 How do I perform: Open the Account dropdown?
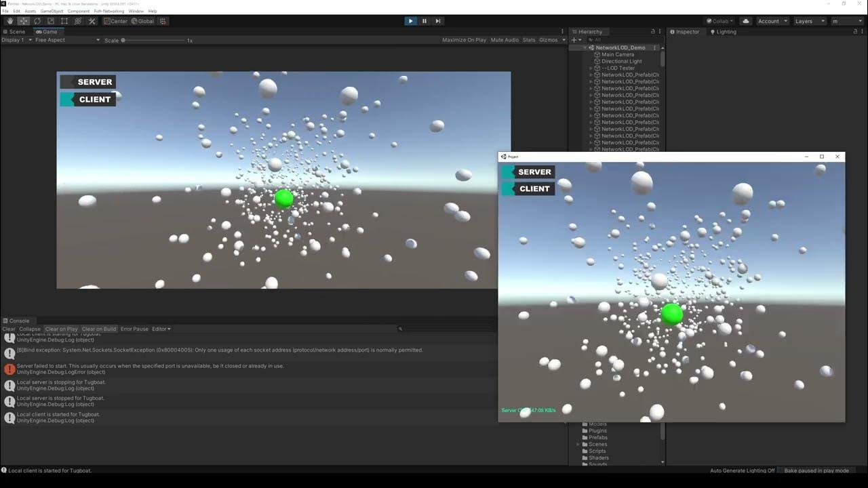tap(772, 21)
